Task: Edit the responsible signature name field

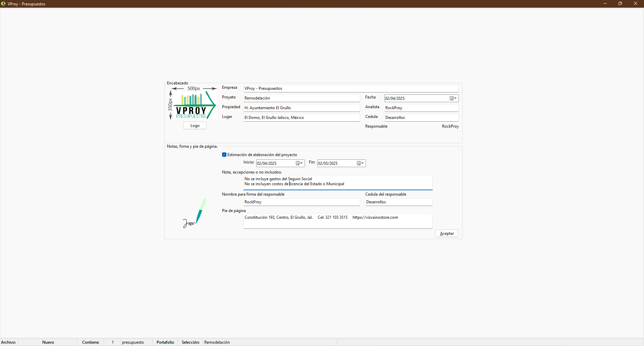Action: (x=301, y=202)
